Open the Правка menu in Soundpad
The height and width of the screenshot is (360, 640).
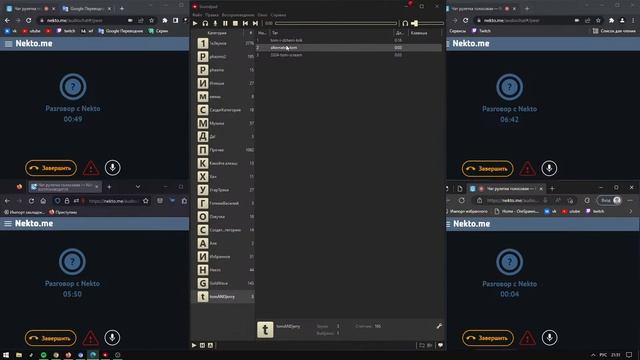(212, 15)
